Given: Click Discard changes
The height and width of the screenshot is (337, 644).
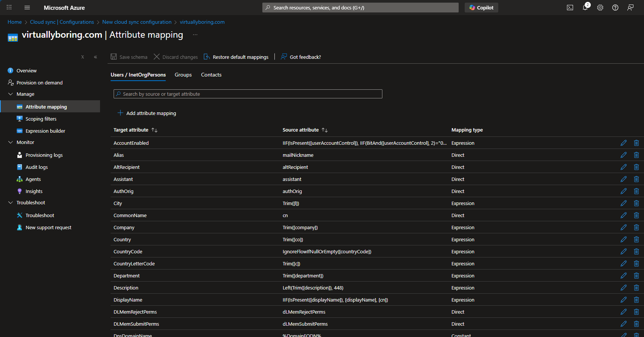Looking at the screenshot, I should pos(176,57).
